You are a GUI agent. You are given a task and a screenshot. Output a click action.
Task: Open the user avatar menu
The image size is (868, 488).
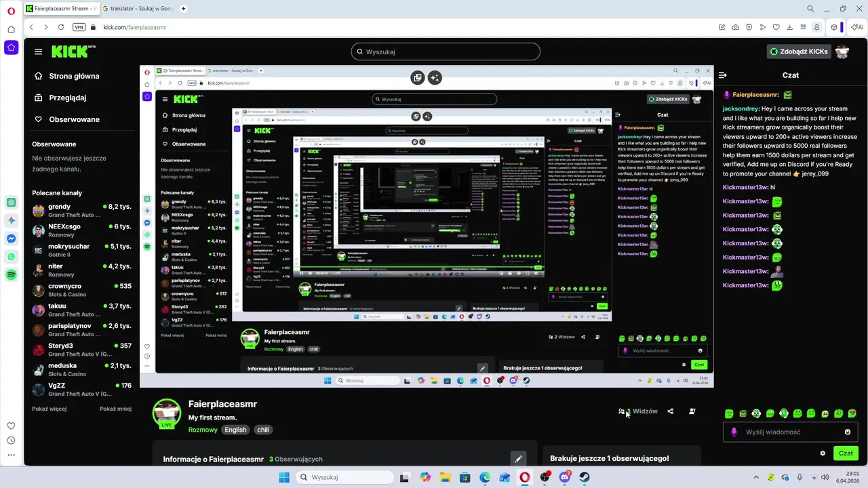(842, 52)
